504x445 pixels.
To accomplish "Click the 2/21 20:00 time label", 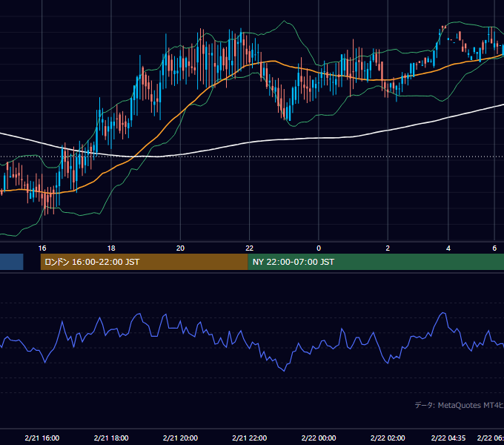I will [x=180, y=438].
